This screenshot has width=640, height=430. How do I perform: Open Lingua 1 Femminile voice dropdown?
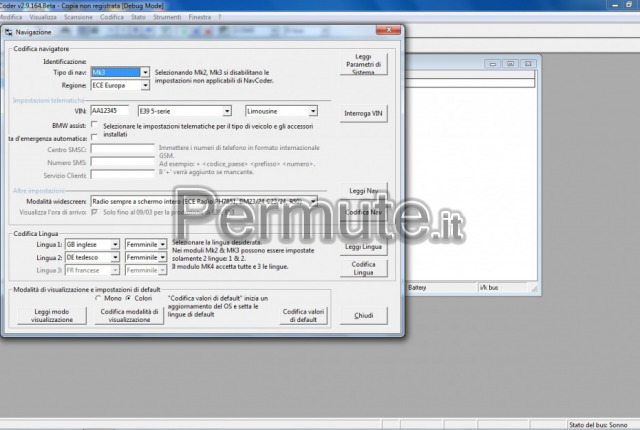[162, 244]
